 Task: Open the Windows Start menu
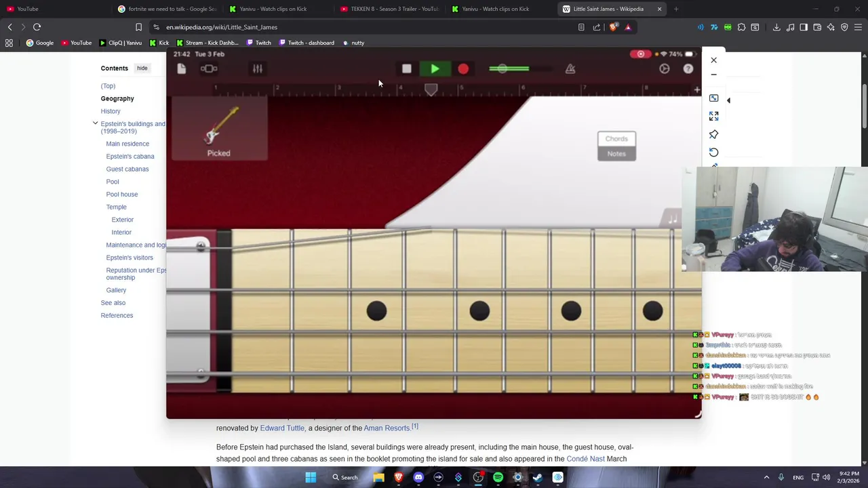point(311,478)
